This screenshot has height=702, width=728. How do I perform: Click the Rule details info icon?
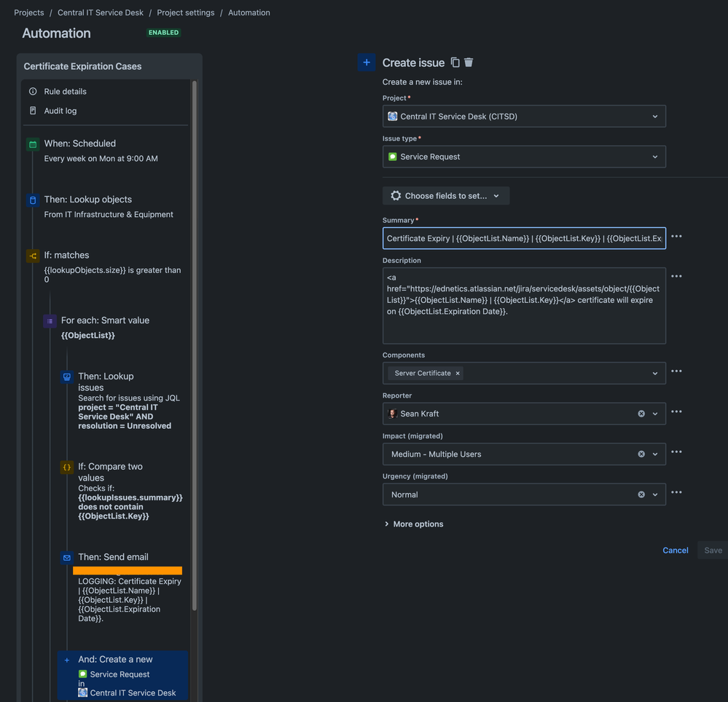pos(33,92)
